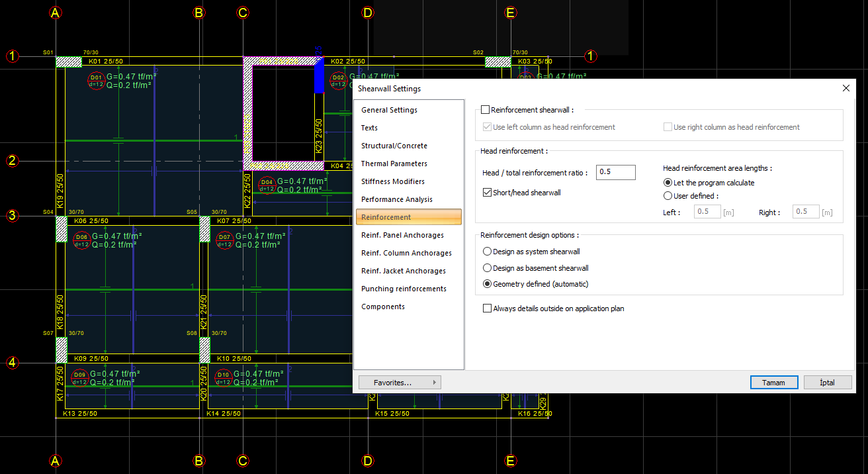The image size is (868, 474).
Task: Enable the Reinforcement shearwall checkbox
Action: point(486,110)
